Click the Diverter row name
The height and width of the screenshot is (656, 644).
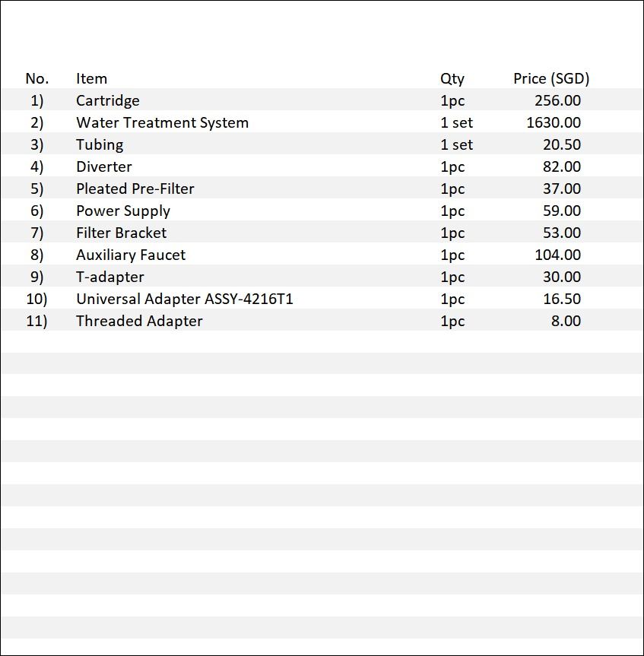pyautogui.click(x=103, y=166)
